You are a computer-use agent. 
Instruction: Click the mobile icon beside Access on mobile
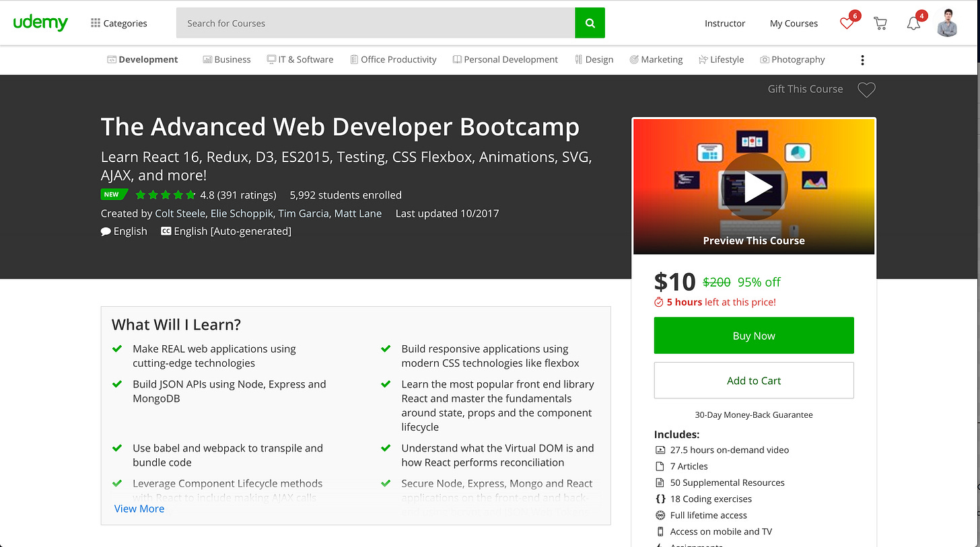click(660, 532)
